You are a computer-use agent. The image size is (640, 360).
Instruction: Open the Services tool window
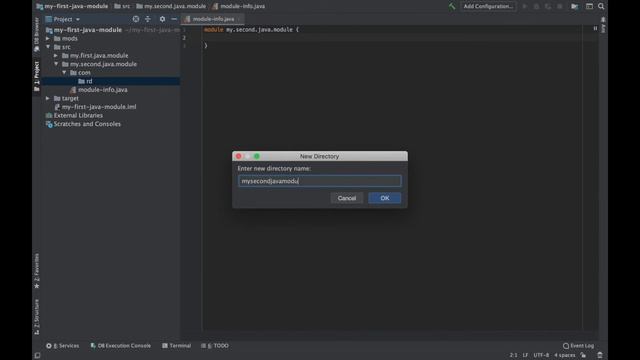tap(63, 346)
